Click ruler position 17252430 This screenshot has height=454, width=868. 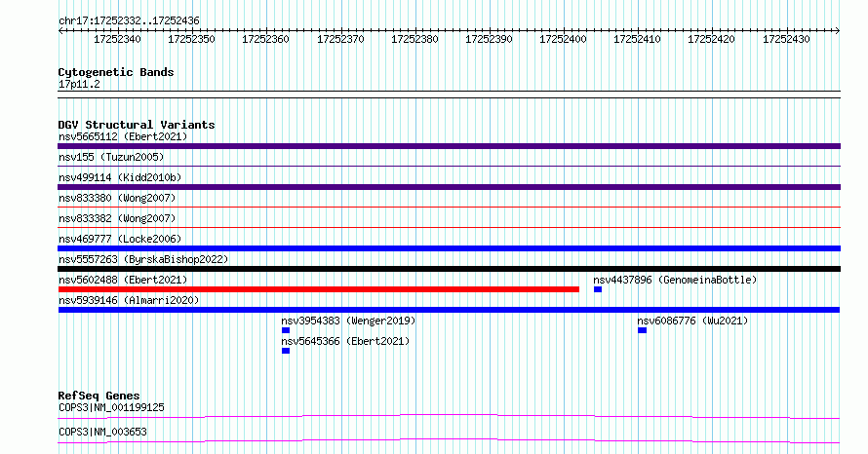[786, 39]
